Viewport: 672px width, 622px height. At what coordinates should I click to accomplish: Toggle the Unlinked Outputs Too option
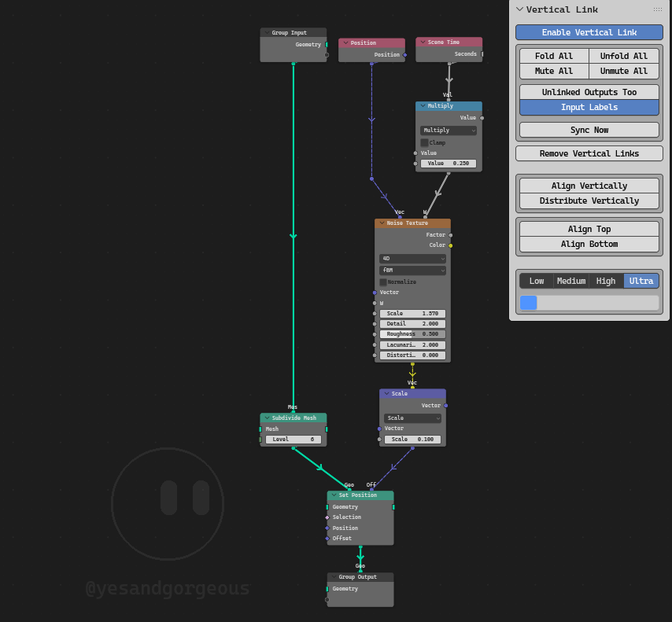coord(589,92)
